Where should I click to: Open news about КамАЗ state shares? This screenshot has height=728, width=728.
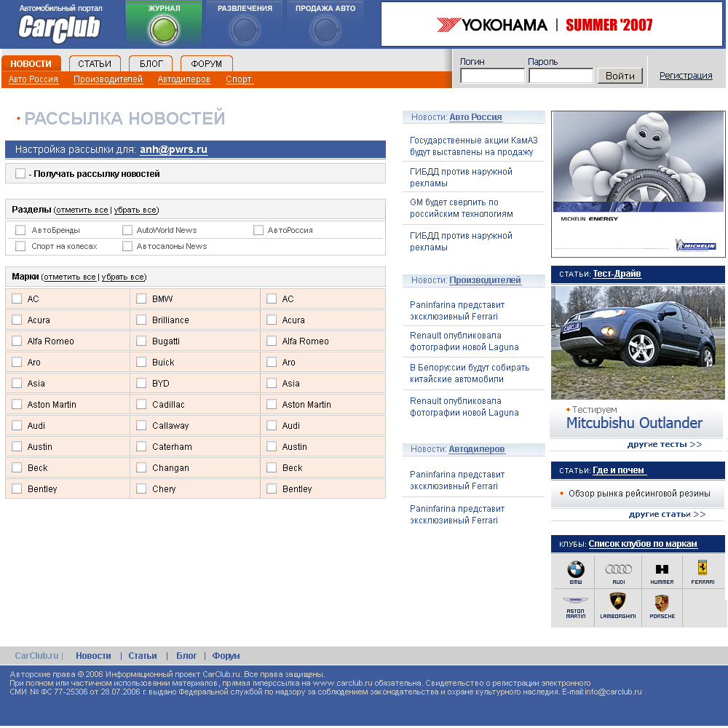[474, 146]
